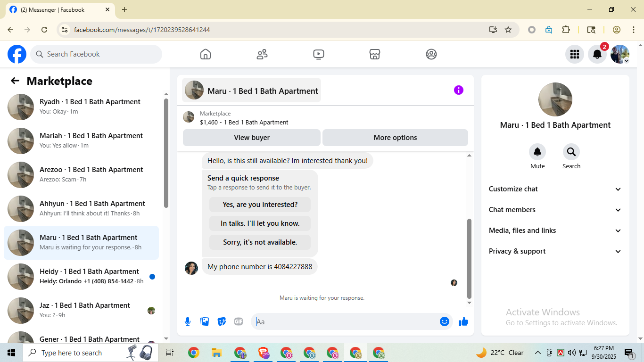Click the More options button

tap(395, 138)
